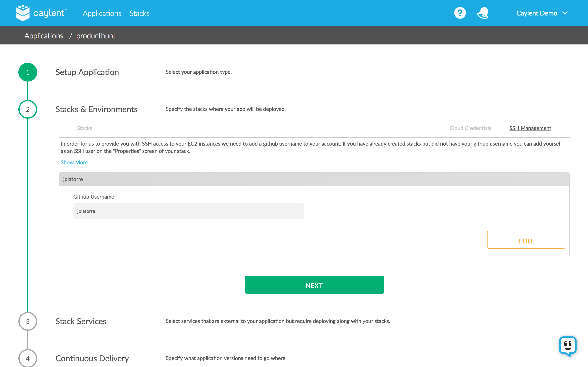Viewport: 588px width, 367px height.
Task: Click the Github Username input field
Action: point(189,211)
